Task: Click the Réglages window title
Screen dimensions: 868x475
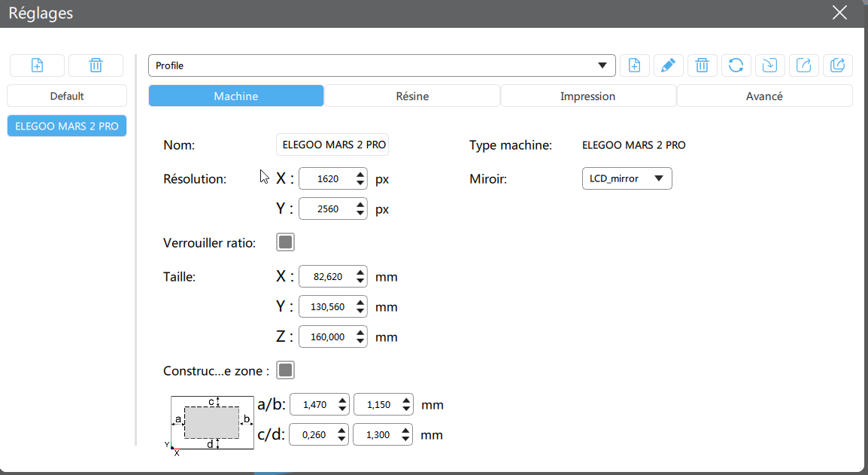Action: (x=41, y=13)
